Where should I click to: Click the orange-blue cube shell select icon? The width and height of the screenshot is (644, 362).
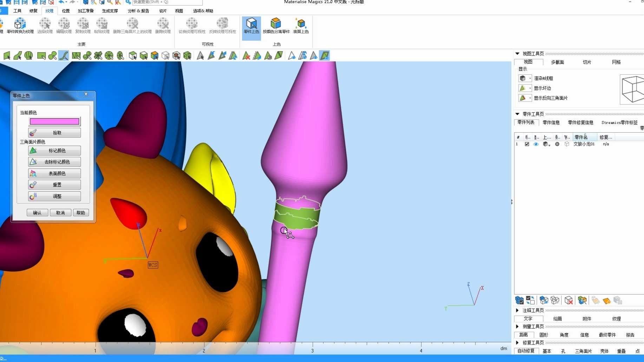pos(155,55)
